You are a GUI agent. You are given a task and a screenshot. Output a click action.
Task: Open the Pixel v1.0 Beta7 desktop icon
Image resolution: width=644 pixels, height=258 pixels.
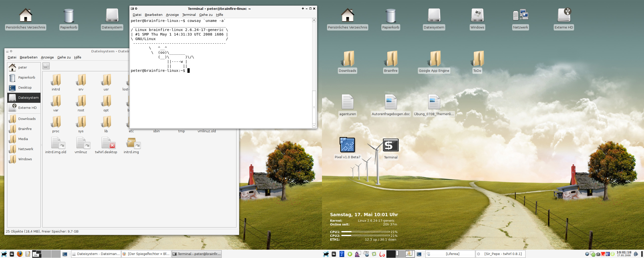(347, 145)
